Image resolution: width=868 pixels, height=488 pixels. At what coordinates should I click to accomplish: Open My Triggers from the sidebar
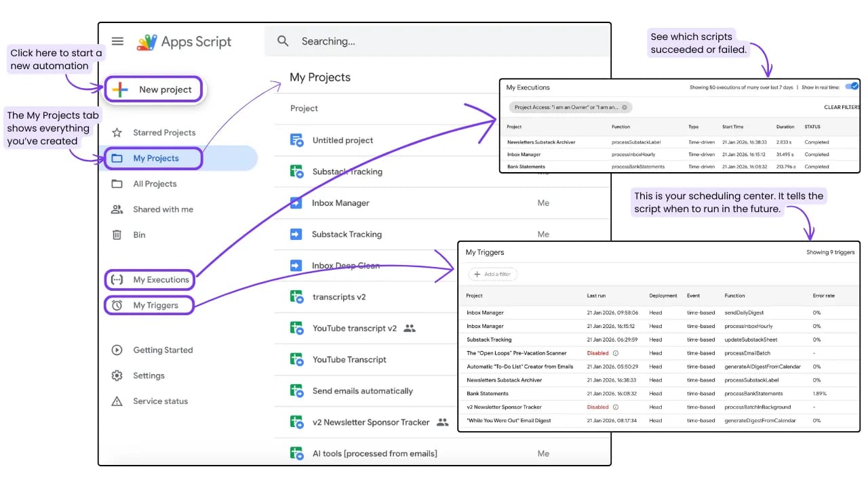tap(149, 305)
